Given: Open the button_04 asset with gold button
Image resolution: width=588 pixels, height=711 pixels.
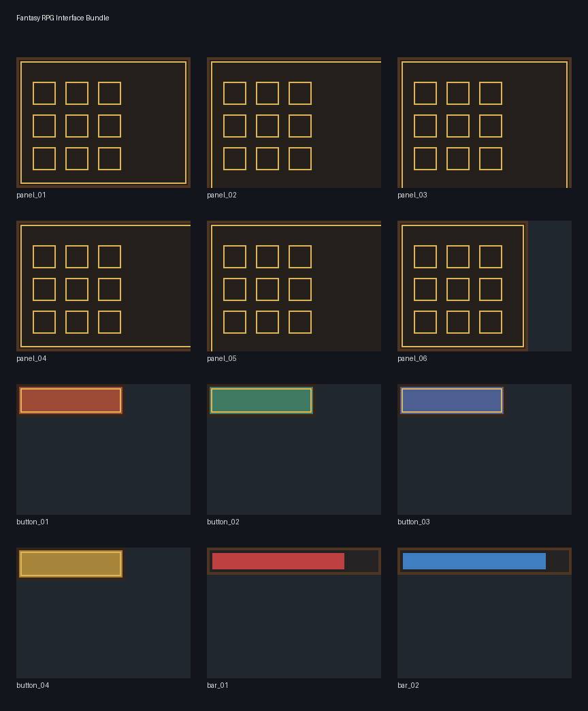Looking at the screenshot, I should coord(103,613).
